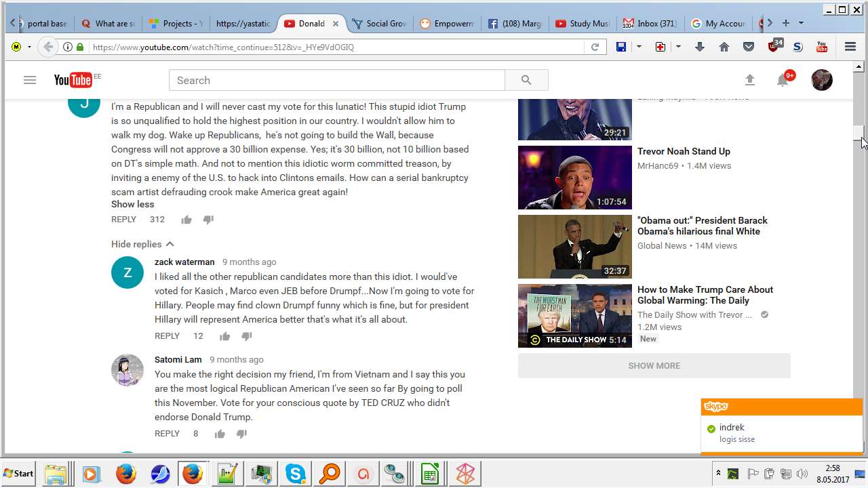Open the YouTube upload arrow icon
868x488 pixels.
(x=750, y=80)
